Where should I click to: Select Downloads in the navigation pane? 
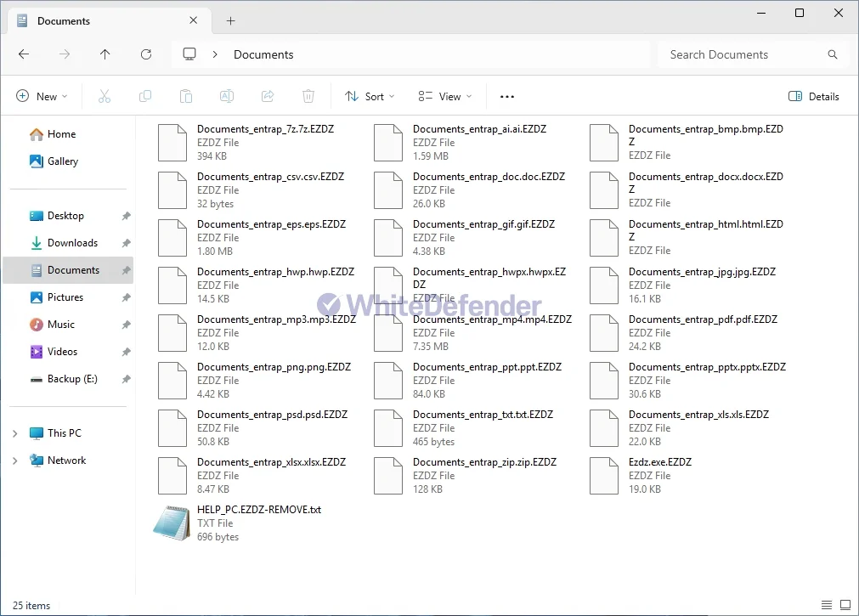click(x=72, y=243)
